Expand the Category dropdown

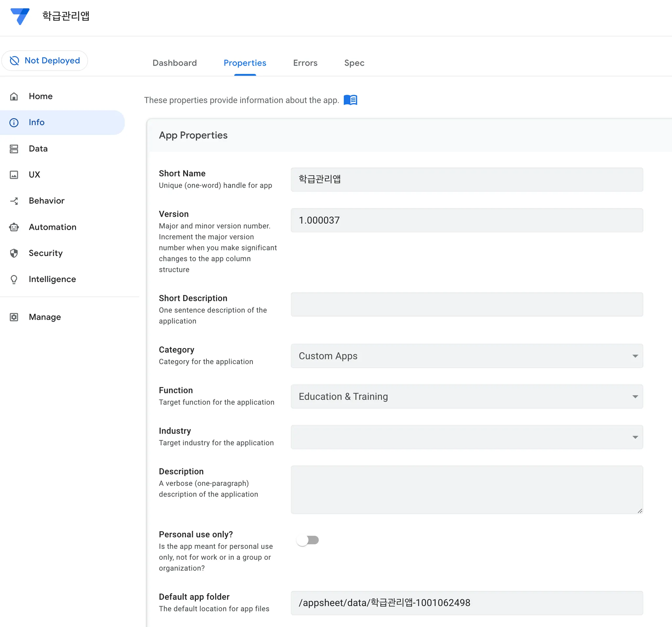click(x=467, y=356)
